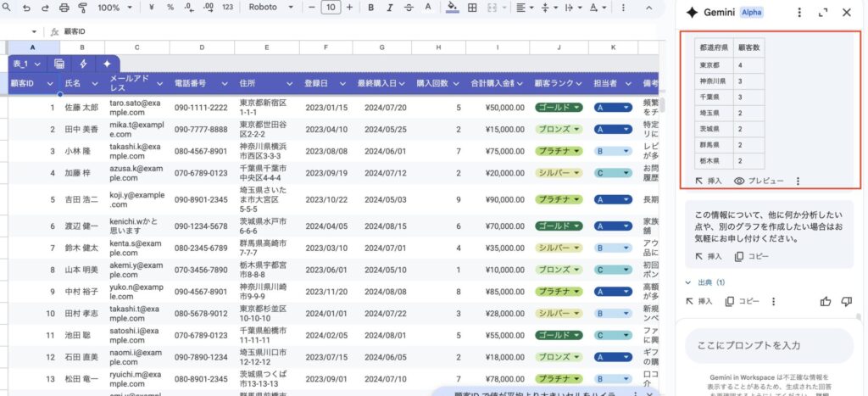This screenshot has height=396, width=868.
Task: Open more options beside the プレビュー button
Action: (x=798, y=181)
